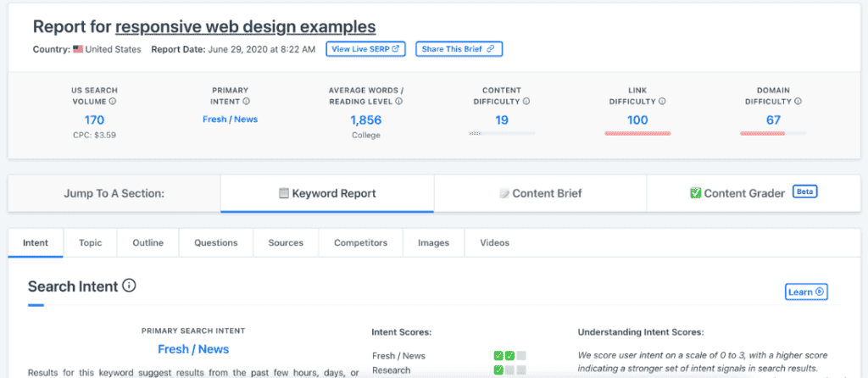Click the Learn button
Image resolution: width=868 pixels, height=378 pixels.
click(806, 292)
